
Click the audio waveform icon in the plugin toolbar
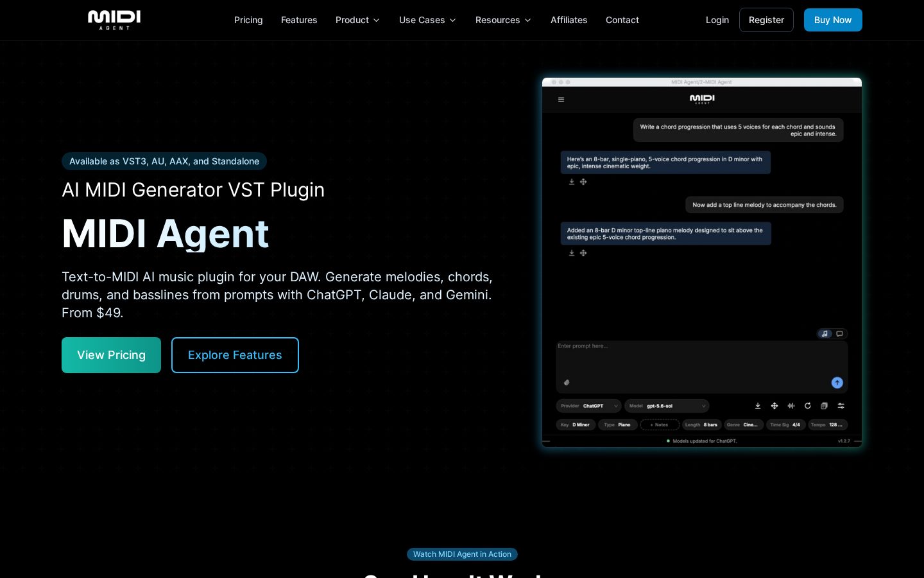[791, 406]
